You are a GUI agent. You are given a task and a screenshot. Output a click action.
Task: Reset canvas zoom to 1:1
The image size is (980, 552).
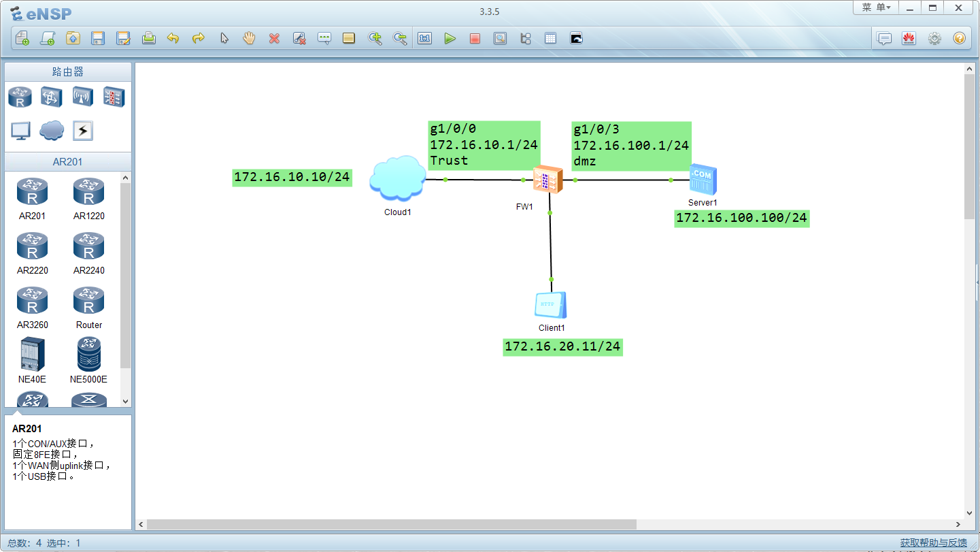pyautogui.click(x=425, y=38)
